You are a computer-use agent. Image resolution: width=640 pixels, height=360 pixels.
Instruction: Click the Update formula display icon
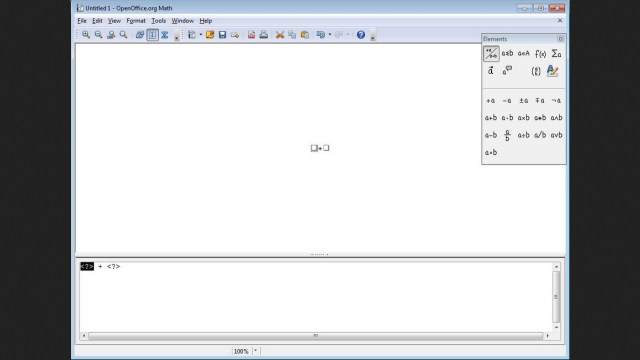click(140, 35)
